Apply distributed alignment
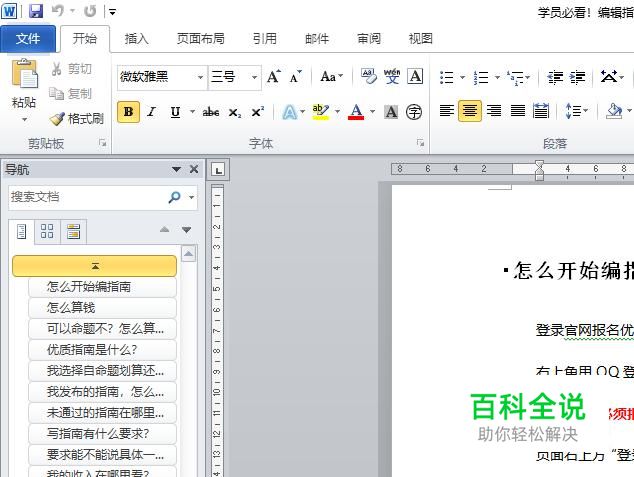Image resolution: width=634 pixels, height=477 pixels. point(541,110)
